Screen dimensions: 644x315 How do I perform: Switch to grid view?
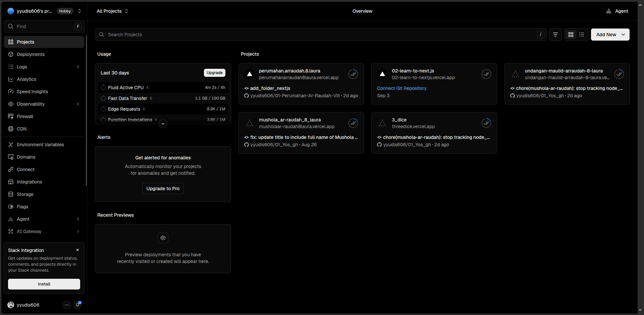[x=571, y=35]
